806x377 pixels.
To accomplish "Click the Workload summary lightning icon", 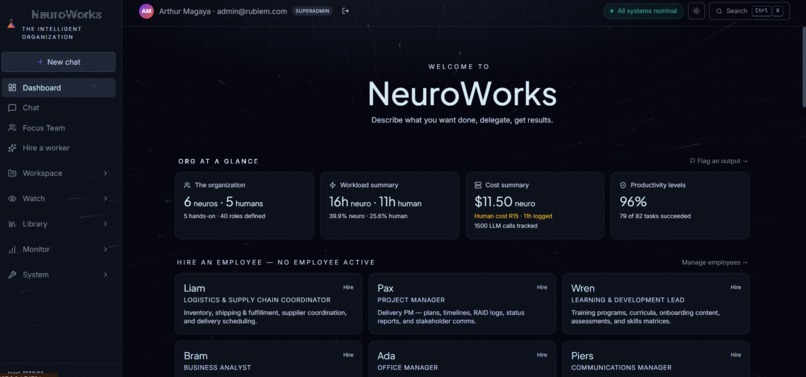I will tap(333, 185).
